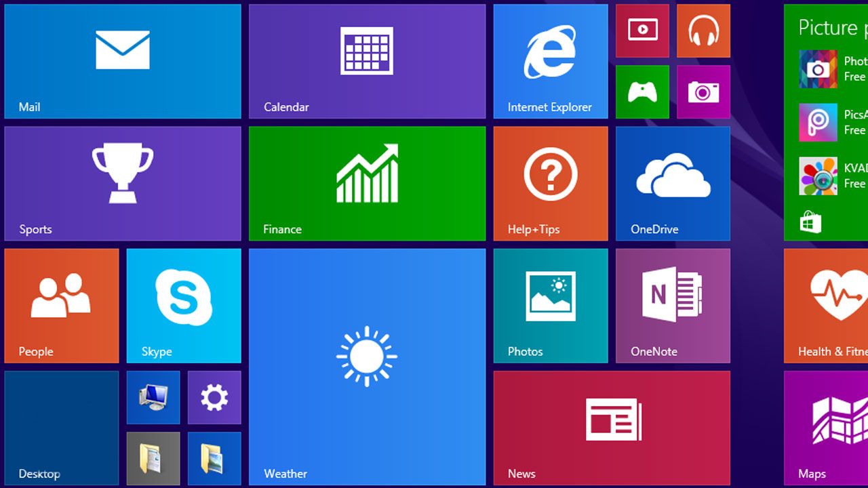This screenshot has height=488, width=868.
Task: Open the Games tile with controller icon
Action: pyautogui.click(x=642, y=92)
